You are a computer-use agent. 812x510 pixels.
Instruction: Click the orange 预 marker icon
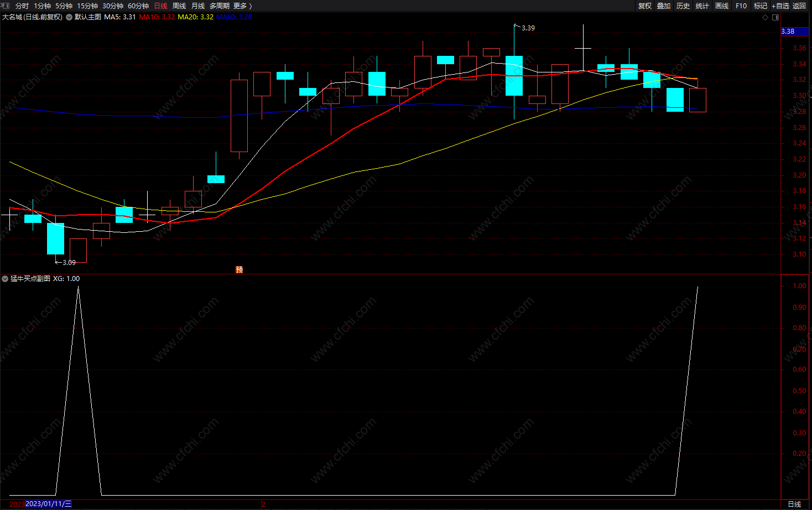pos(239,269)
